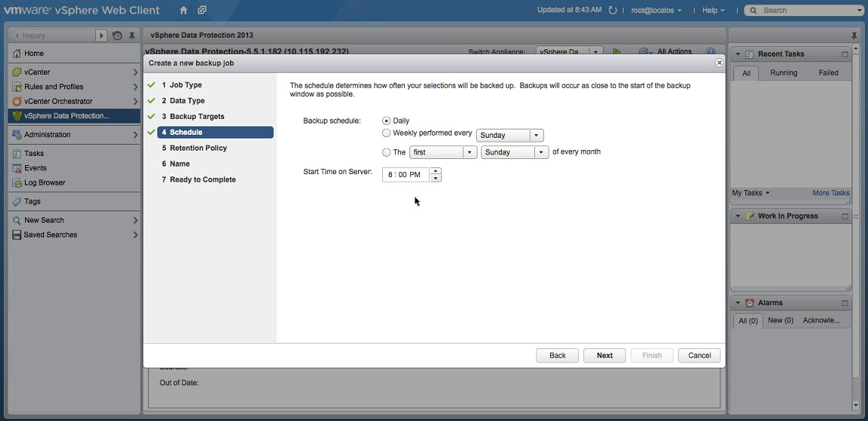Open vCenter in the navigator
This screenshot has height=421, width=868.
[37, 72]
